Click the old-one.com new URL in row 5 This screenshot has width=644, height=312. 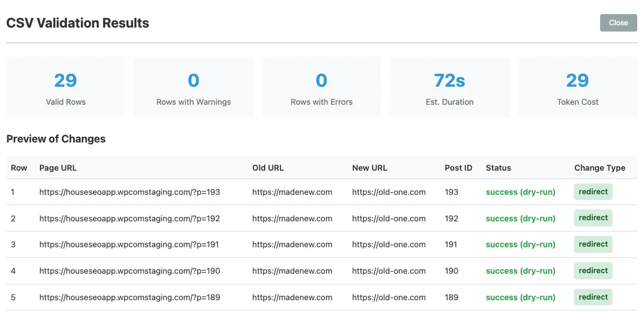[388, 297]
